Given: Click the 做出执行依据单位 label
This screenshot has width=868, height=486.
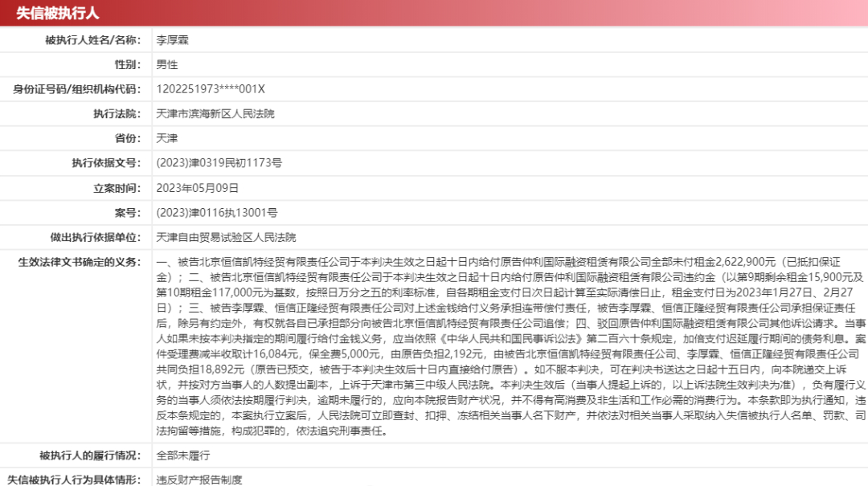Looking at the screenshot, I should 95,238.
